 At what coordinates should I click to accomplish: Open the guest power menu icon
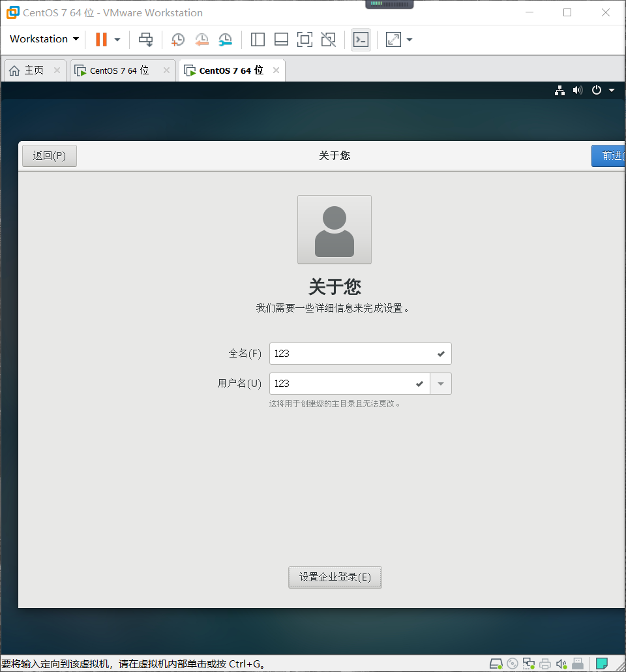click(x=597, y=91)
